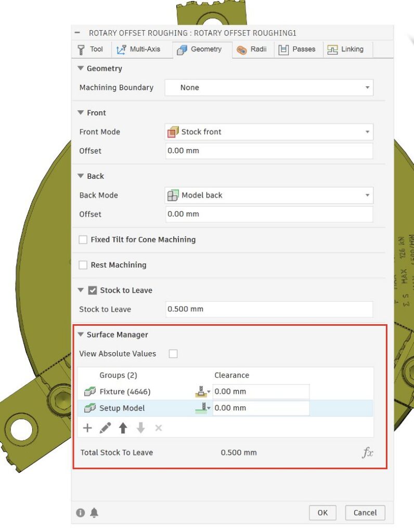Screen dimensions: 414x532
Task: Toggle View Absolute Values checkbox
Action: (173, 353)
